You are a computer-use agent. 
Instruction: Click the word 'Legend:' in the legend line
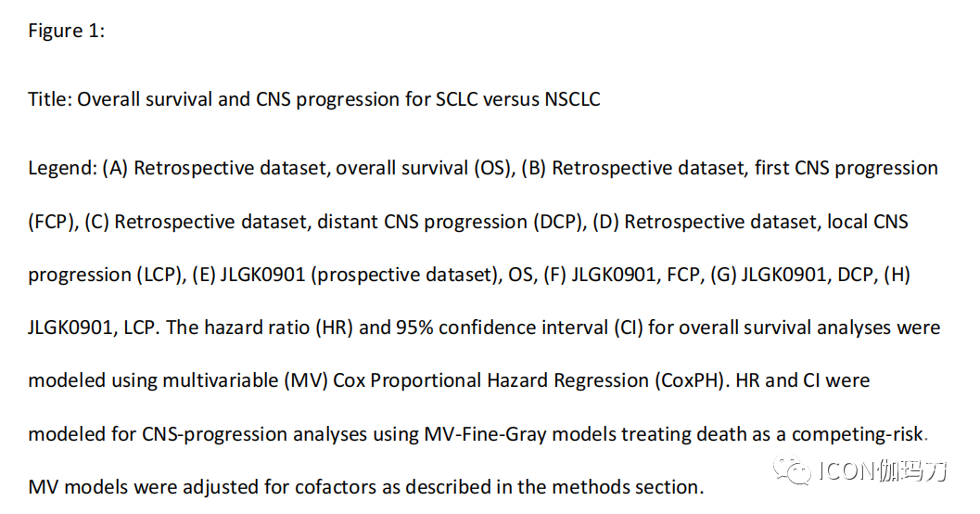[62, 168]
